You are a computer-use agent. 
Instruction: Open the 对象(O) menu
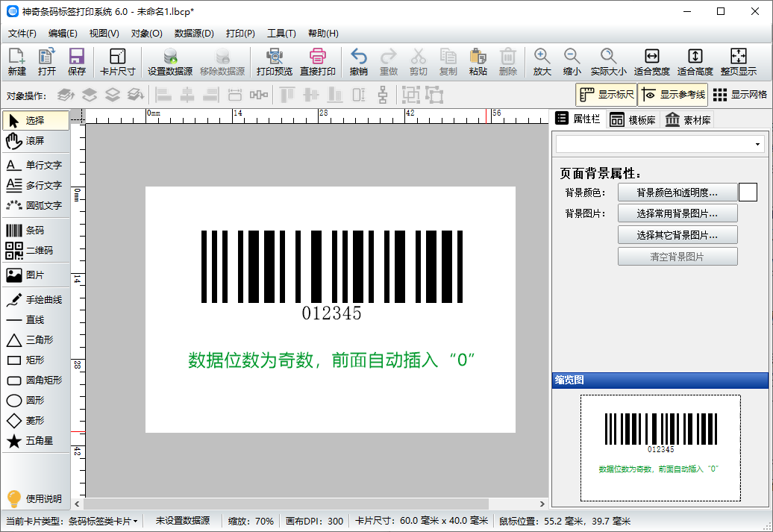[146, 34]
